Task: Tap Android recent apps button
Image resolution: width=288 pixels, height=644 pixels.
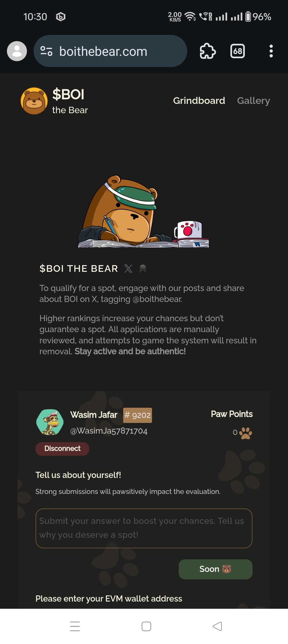Action: 75,626
